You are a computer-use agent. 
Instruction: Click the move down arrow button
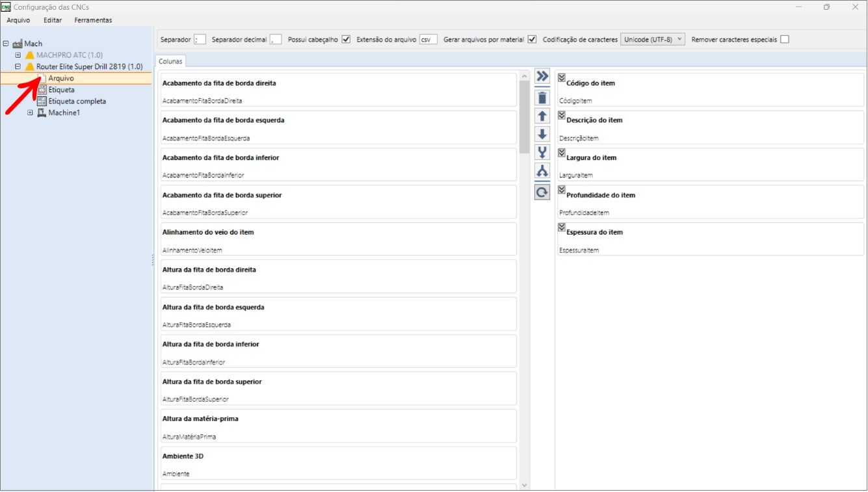(x=542, y=135)
